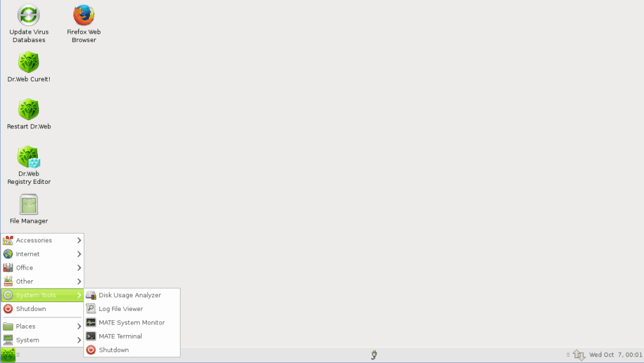Click the red Shutdown icon in the main menu
Screen dimensions: 644x363
[x=8, y=309]
